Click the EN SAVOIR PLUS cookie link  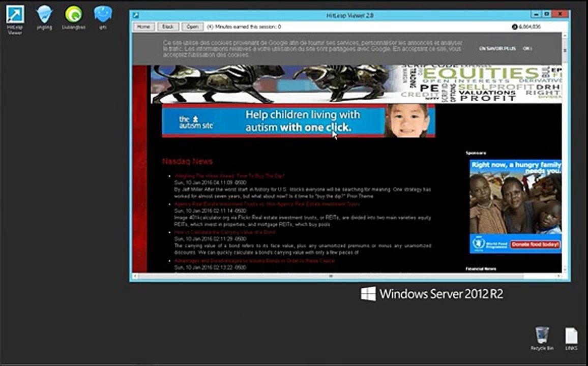(x=497, y=49)
